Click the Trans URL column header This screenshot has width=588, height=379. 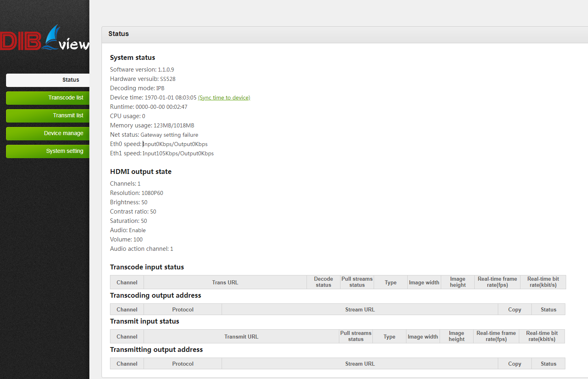tap(225, 282)
